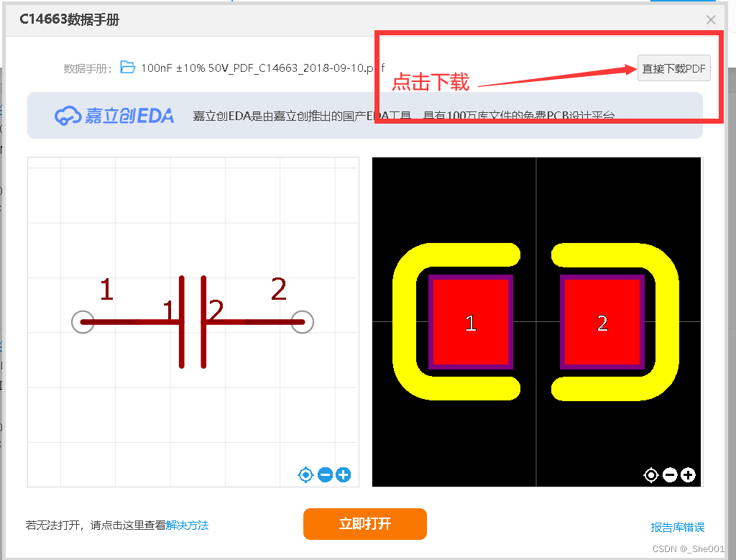Select red pad 1 in footprint

point(471,322)
